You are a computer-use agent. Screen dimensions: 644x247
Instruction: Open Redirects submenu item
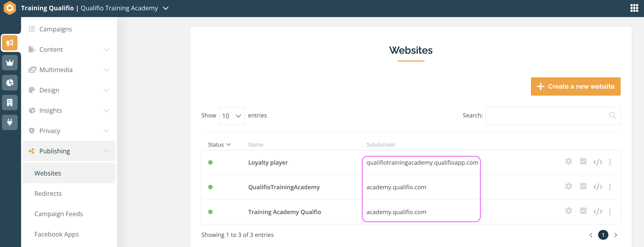click(48, 194)
